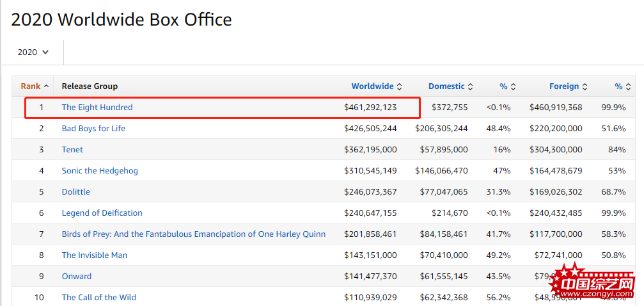Select foreign gross $460,919,368
The height and width of the screenshot is (306, 644).
click(x=556, y=108)
